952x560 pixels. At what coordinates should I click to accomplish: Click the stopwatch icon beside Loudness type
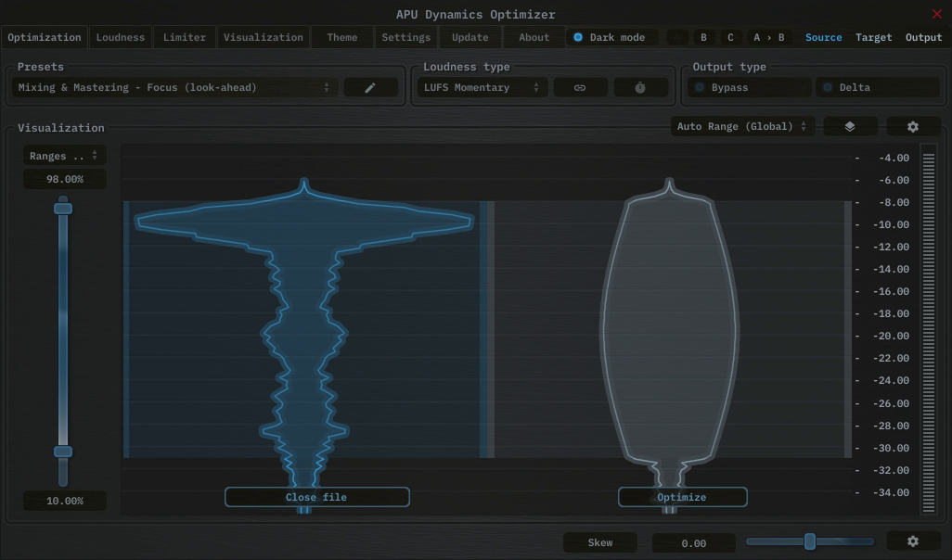click(x=640, y=87)
